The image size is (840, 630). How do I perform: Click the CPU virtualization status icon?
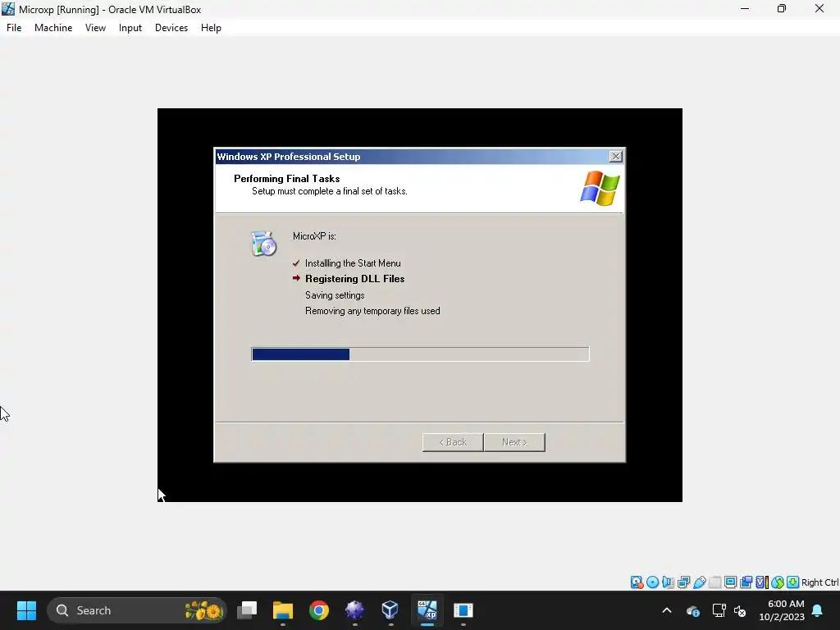click(x=762, y=582)
